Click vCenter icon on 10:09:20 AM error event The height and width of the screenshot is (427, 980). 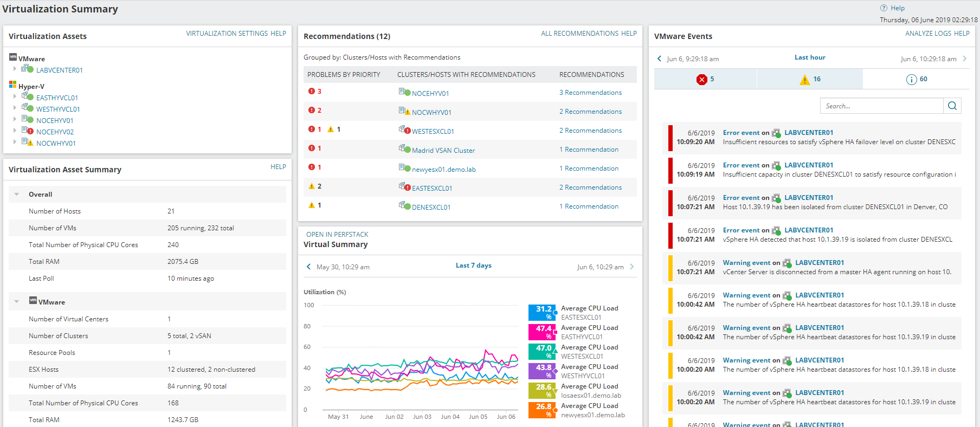[x=776, y=133]
